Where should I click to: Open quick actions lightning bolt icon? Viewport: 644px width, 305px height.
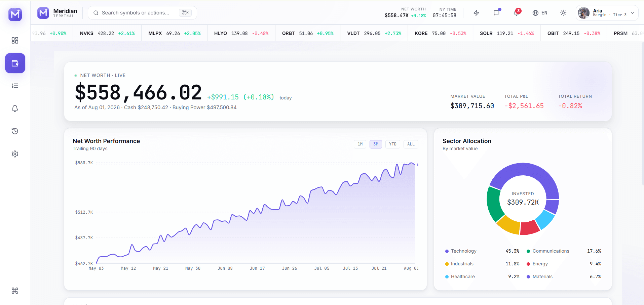pyautogui.click(x=476, y=13)
